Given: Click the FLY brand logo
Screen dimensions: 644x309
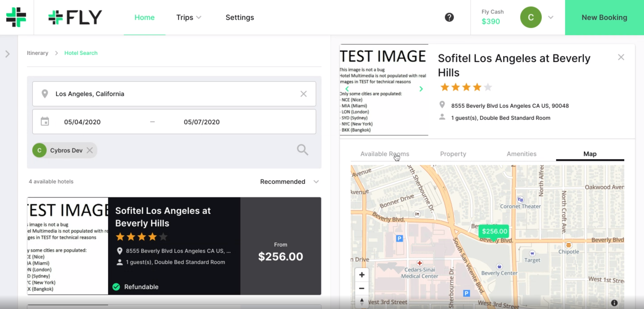Looking at the screenshot, I should pos(75,17).
